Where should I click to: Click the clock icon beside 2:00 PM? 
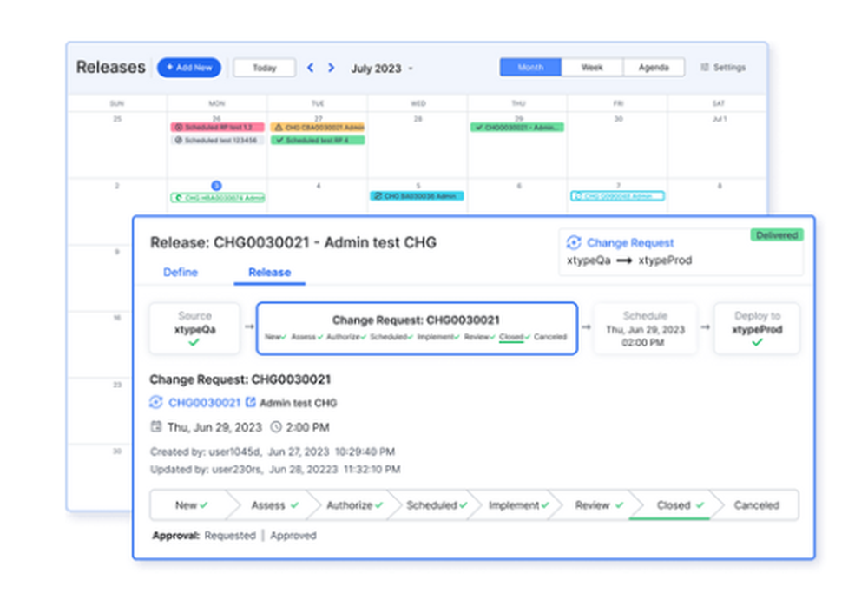[x=276, y=427]
